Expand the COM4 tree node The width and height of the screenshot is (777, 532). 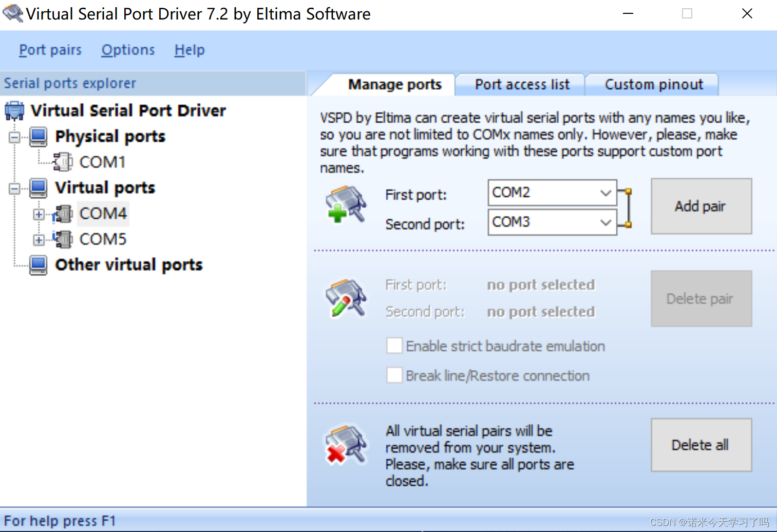tap(39, 214)
